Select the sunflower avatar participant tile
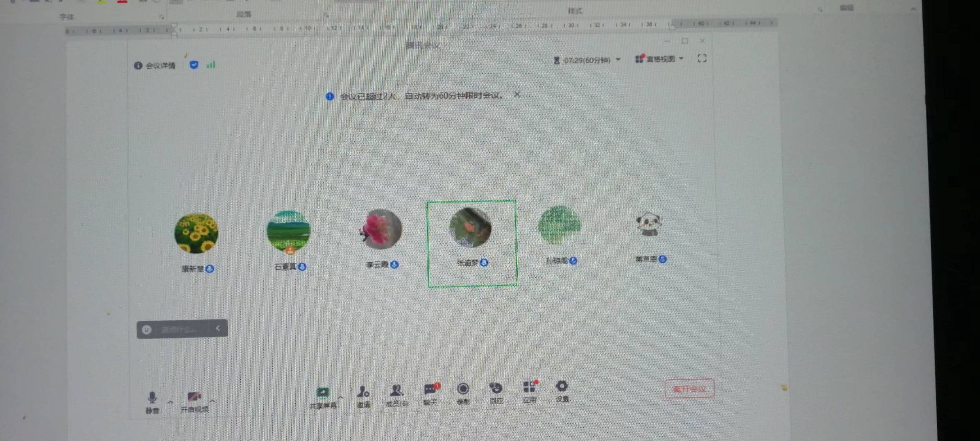Viewport: 980px width, 441px height. click(x=196, y=234)
